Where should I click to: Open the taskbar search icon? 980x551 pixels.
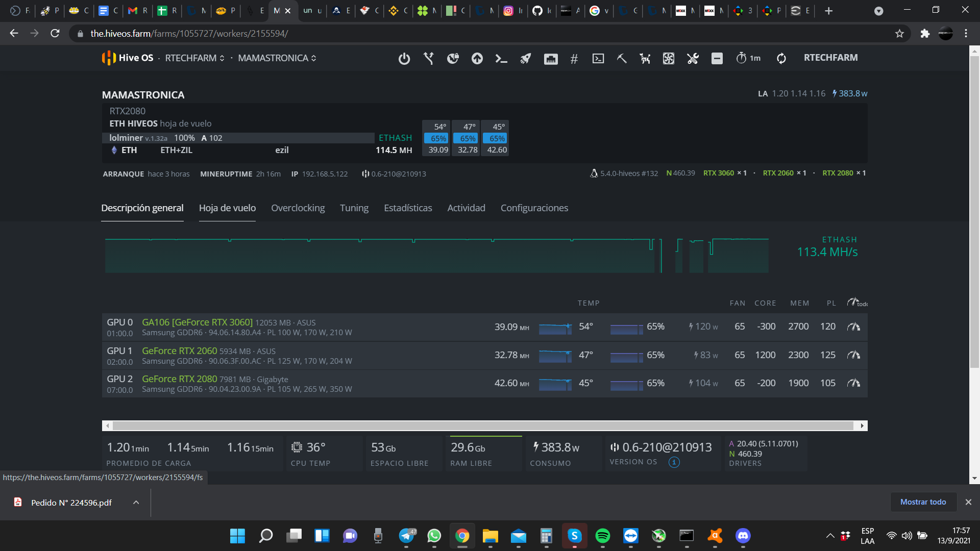[265, 536]
